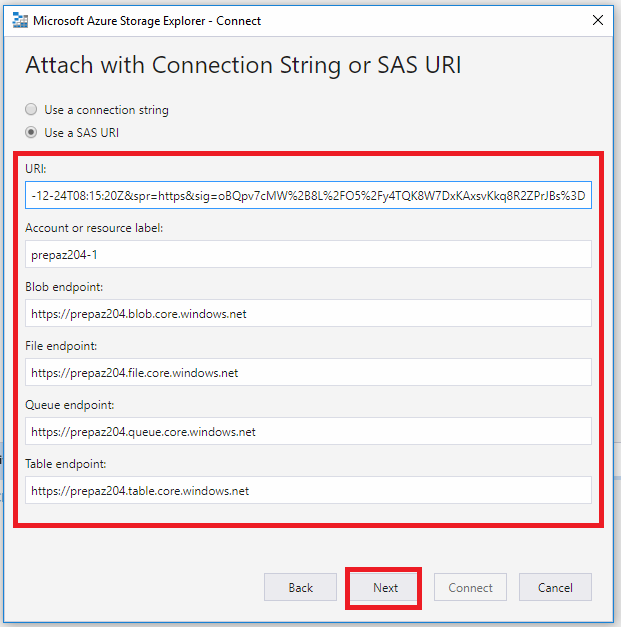Click the account or resource label input box
This screenshot has height=627, width=621.
coord(309,254)
